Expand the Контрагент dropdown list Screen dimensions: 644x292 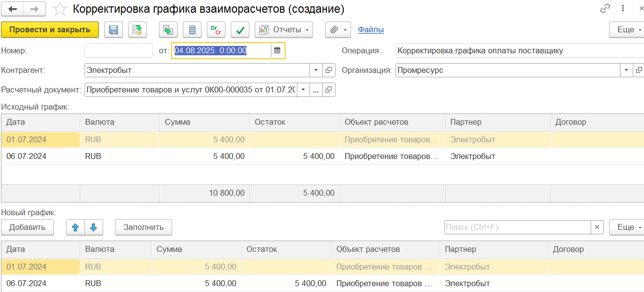(x=316, y=70)
